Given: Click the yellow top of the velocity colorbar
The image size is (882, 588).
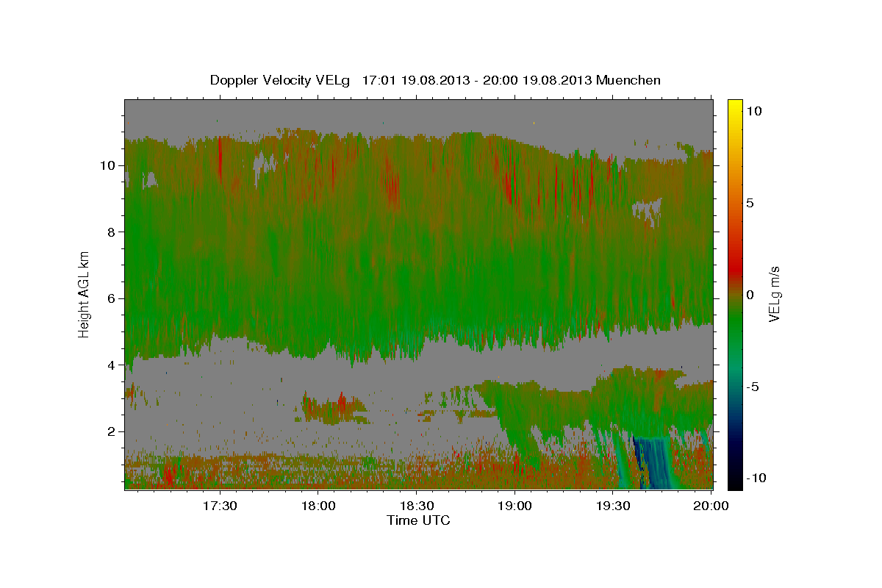Looking at the screenshot, I should 735,104.
